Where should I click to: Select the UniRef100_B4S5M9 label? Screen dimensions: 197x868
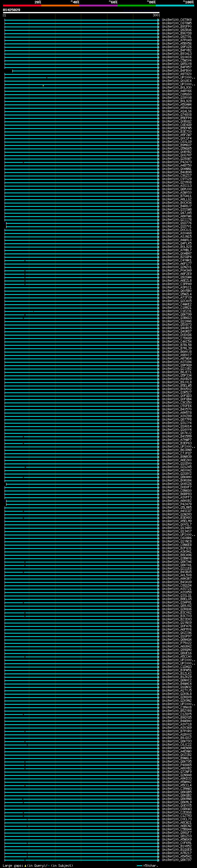pyautogui.click(x=177, y=436)
